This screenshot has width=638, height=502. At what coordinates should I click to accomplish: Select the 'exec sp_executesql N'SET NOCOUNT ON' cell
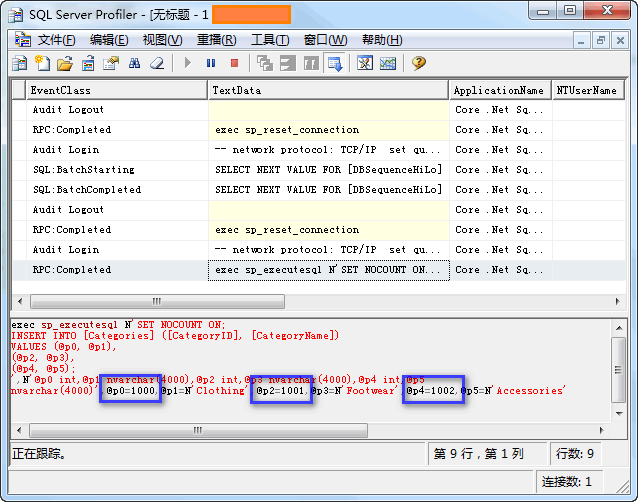(x=328, y=270)
